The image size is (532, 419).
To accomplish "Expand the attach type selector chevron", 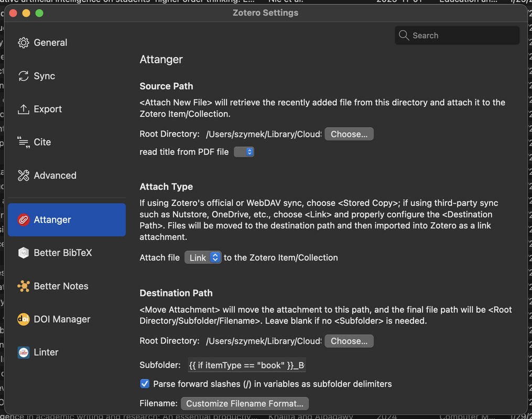I will [213, 257].
